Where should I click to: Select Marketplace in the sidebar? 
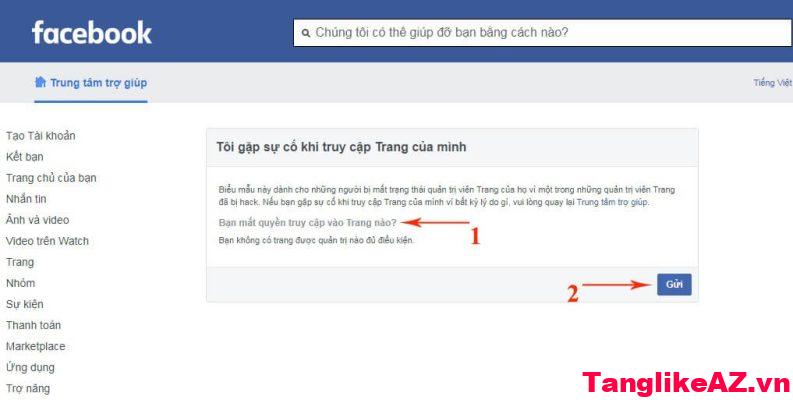[x=35, y=346]
